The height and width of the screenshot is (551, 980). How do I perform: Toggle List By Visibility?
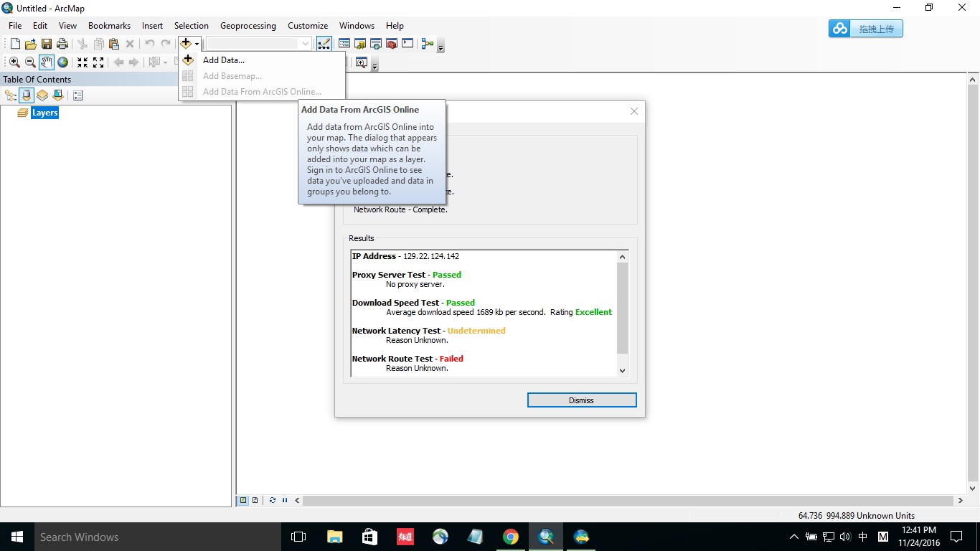[x=42, y=95]
